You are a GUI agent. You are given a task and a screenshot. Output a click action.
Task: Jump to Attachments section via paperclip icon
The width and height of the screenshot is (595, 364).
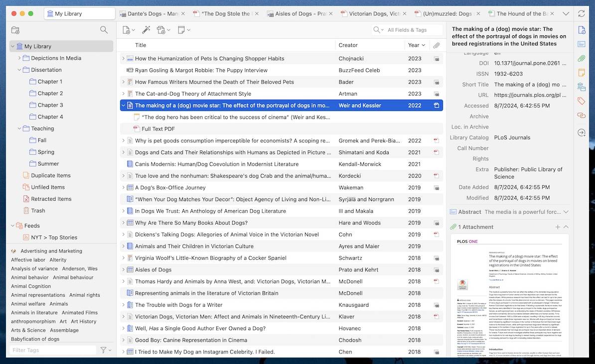(582, 58)
